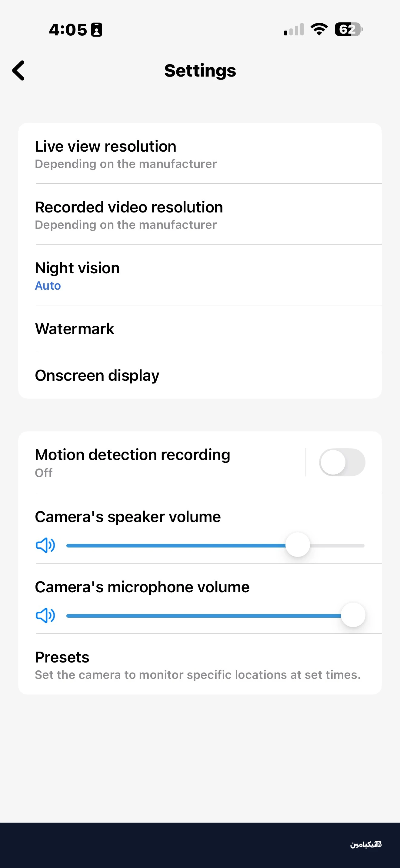Open Live view resolution options

pyautogui.click(x=200, y=154)
